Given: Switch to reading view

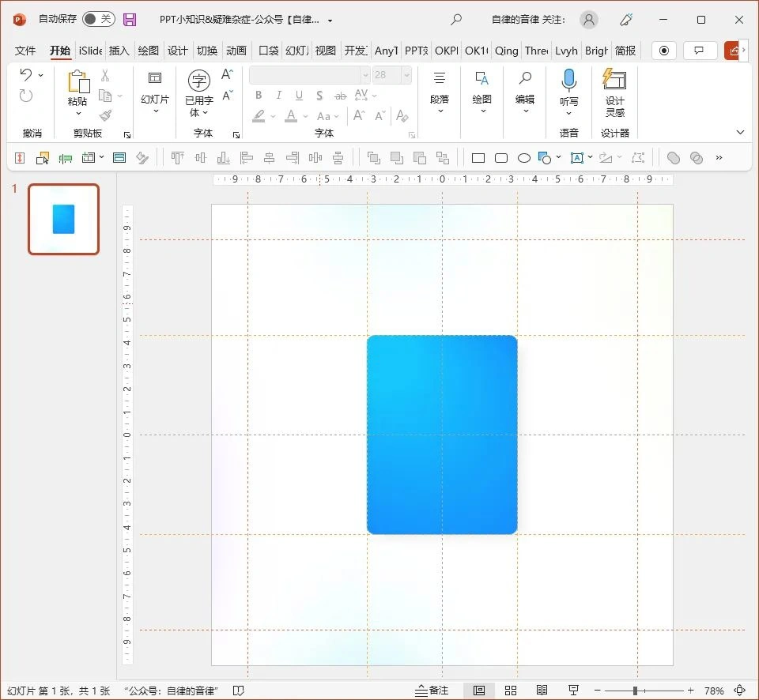Looking at the screenshot, I should (x=542, y=691).
